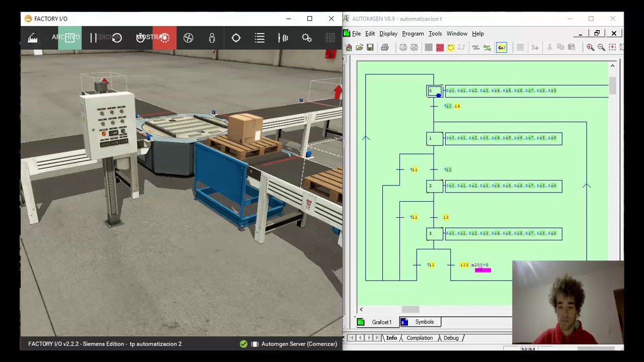Click the save floppy disk icon
The image size is (644, 362).
point(370,47)
